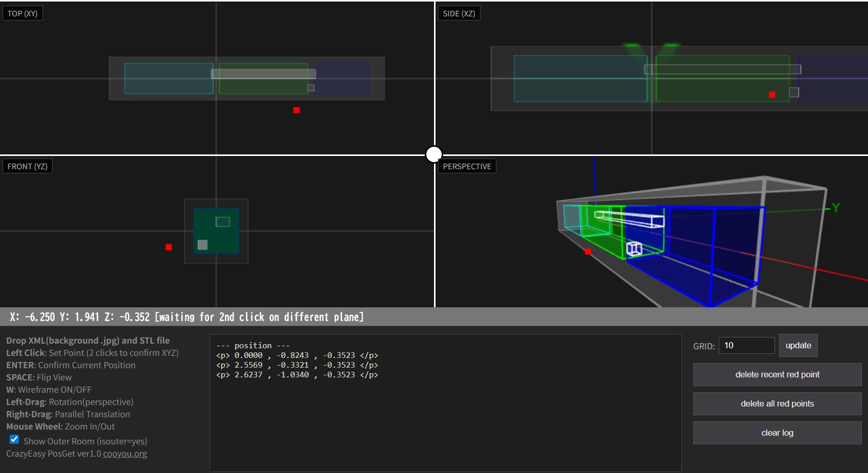The width and height of the screenshot is (868, 473).
Task: Click the red point in PERSPECTIVE view
Action: point(588,252)
